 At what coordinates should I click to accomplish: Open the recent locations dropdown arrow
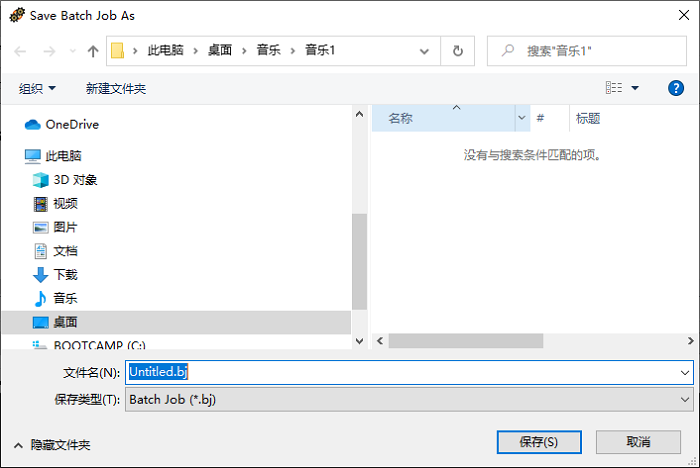click(72, 51)
